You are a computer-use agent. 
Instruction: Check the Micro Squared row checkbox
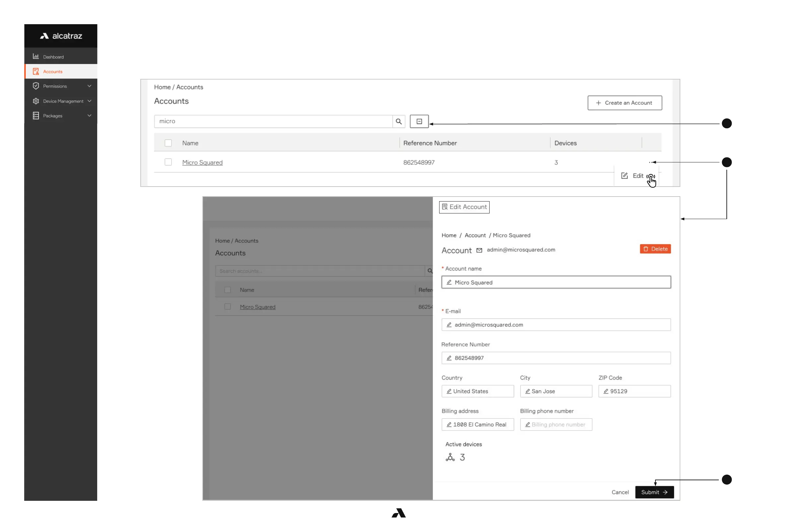pyautogui.click(x=168, y=162)
